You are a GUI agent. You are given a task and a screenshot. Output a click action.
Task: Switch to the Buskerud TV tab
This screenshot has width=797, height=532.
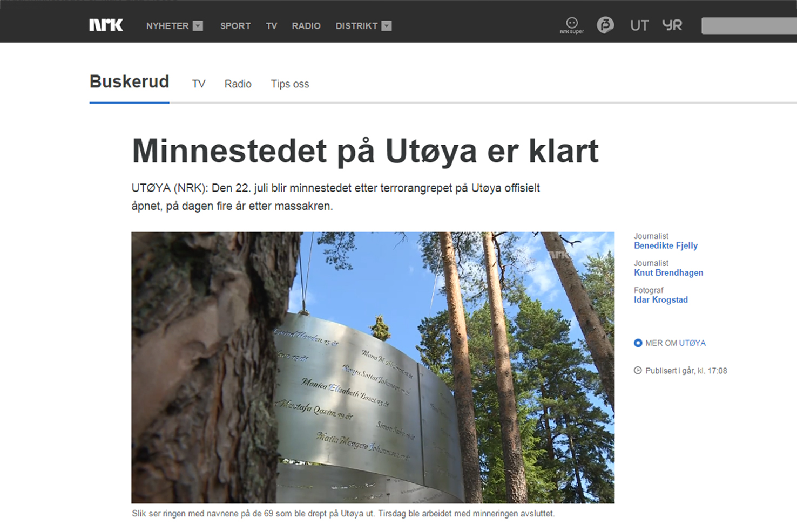(x=199, y=84)
